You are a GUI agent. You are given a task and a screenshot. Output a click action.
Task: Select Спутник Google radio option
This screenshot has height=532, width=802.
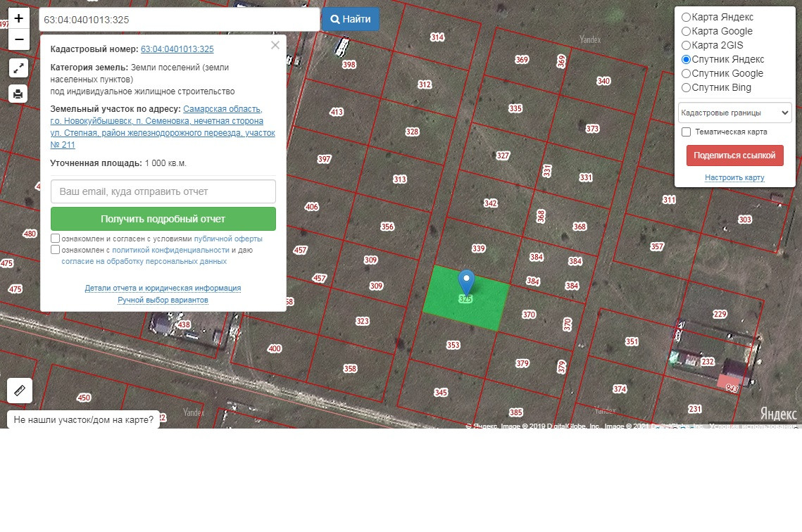(x=687, y=74)
